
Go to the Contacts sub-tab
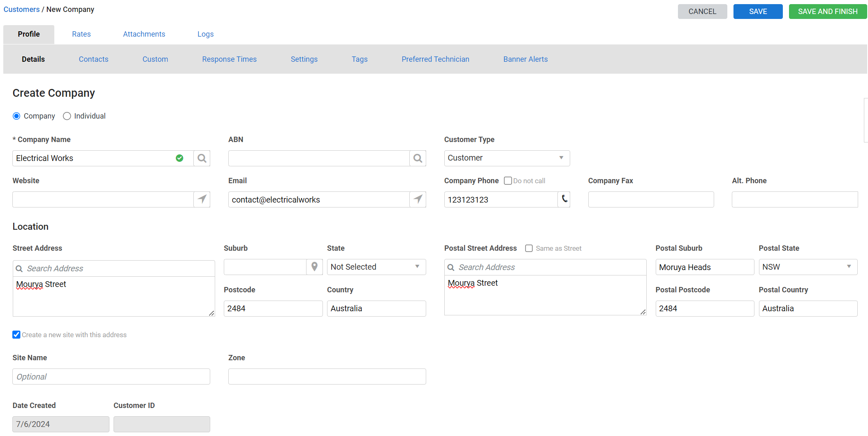tap(93, 59)
